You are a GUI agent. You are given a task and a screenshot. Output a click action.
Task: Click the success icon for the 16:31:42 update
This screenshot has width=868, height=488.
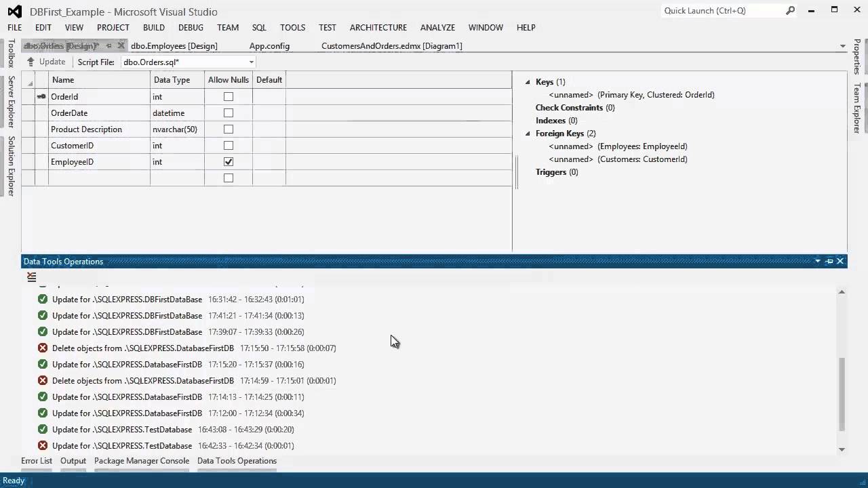click(43, 299)
